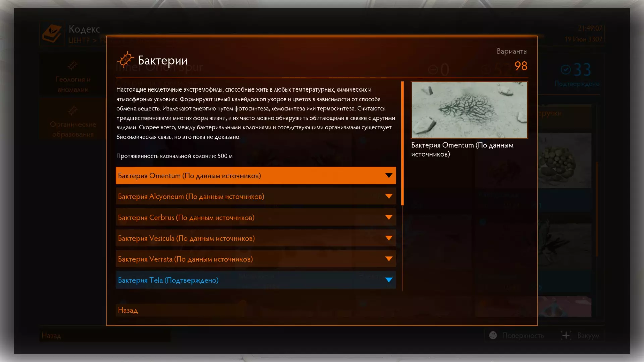The image size is (644, 362).
Task: Click the confirmed checkmark icon near 33
Action: pos(566,70)
